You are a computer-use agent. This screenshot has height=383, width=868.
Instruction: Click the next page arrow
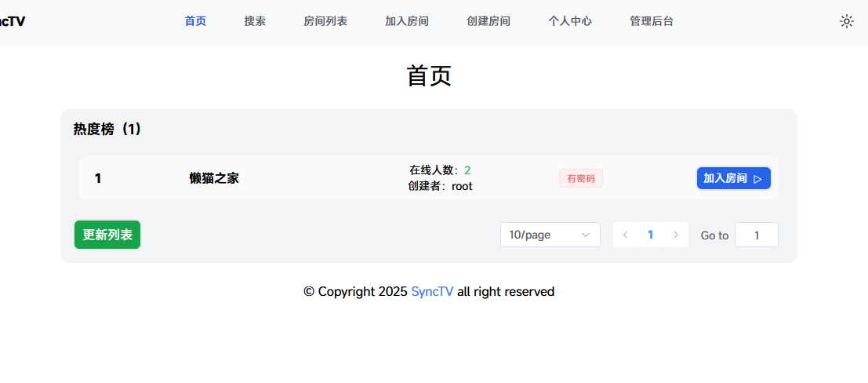coord(675,235)
